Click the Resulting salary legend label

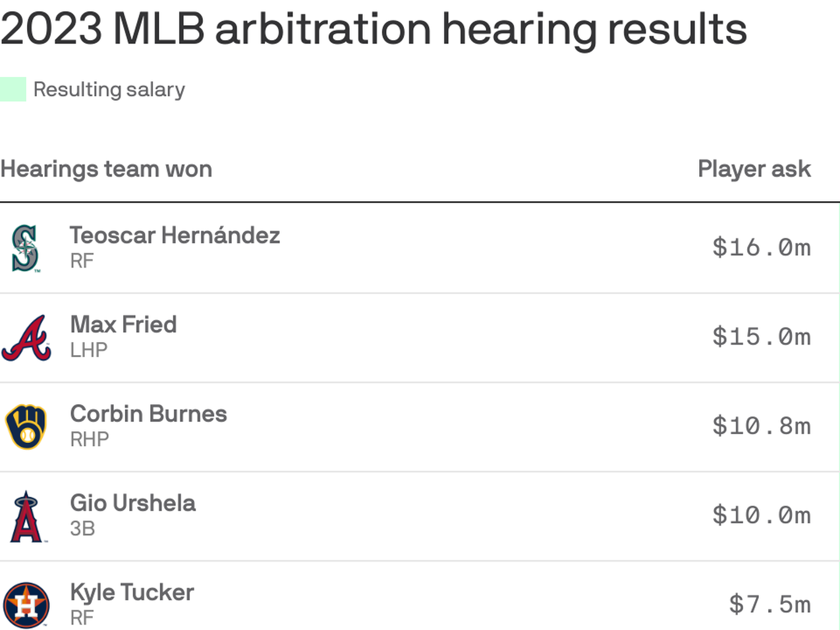coord(109,90)
